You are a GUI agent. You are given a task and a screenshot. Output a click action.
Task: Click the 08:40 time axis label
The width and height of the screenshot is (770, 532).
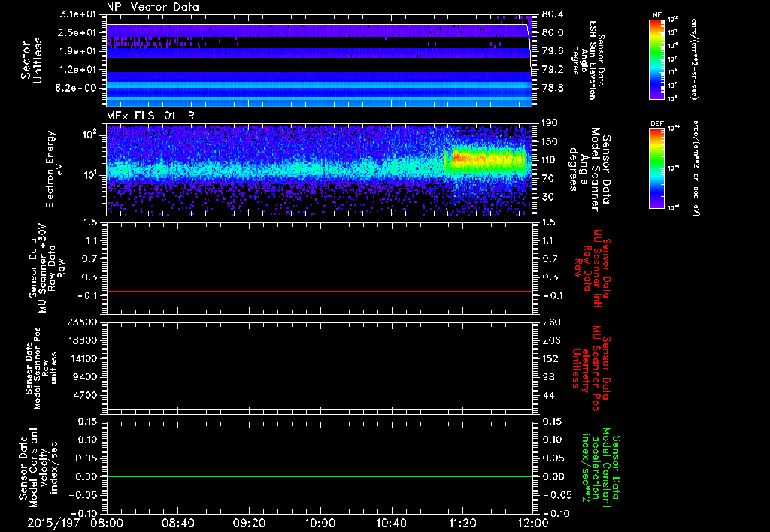coord(179,522)
